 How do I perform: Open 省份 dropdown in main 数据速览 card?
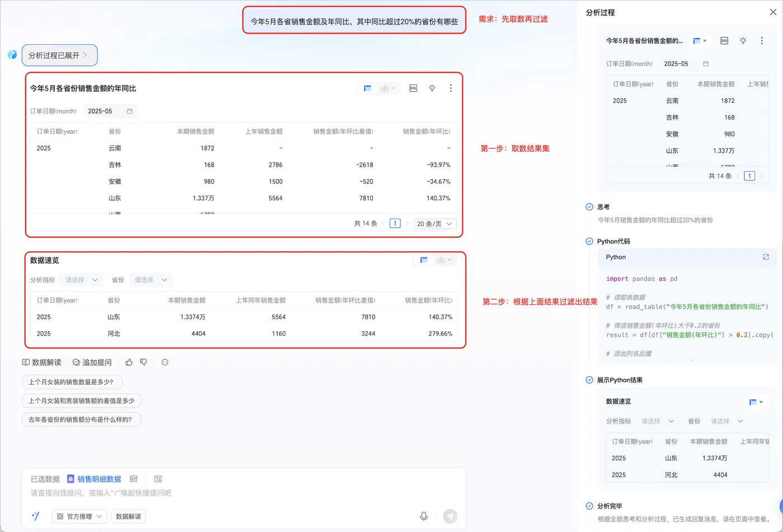coord(151,280)
